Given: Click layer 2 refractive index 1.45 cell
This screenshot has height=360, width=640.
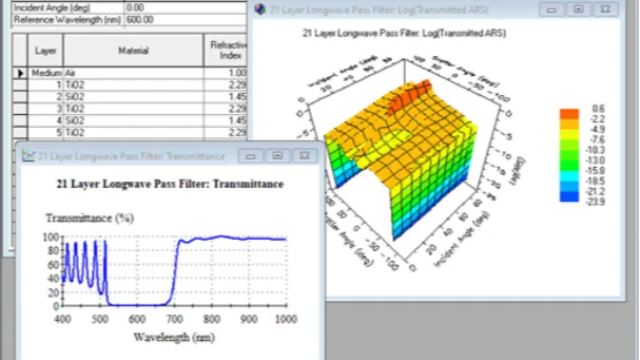Looking at the screenshot, I should click(225, 97).
